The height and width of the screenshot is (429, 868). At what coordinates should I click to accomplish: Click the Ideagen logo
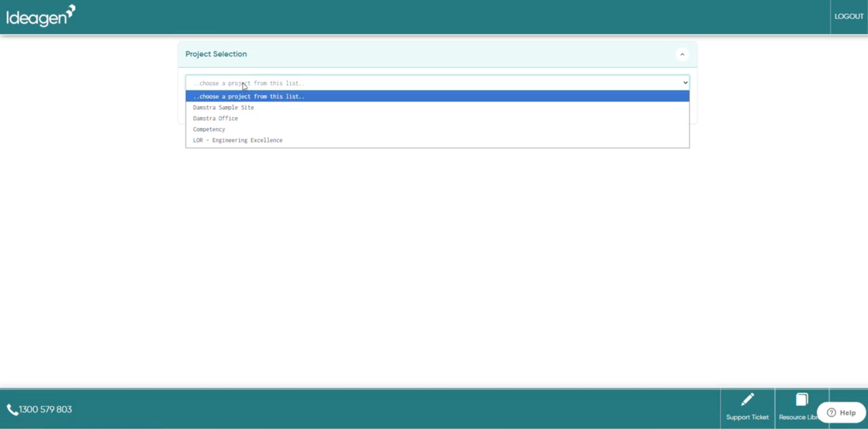41,16
